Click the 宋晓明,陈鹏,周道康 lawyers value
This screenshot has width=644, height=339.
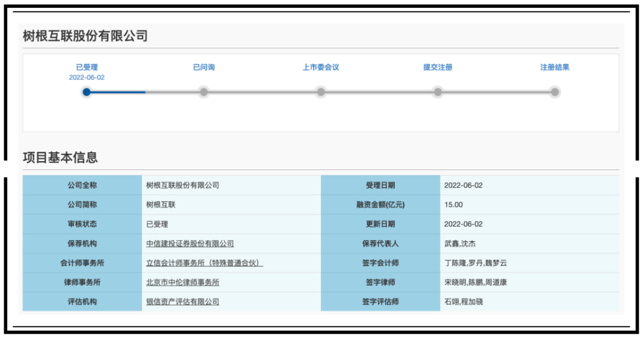(x=476, y=282)
